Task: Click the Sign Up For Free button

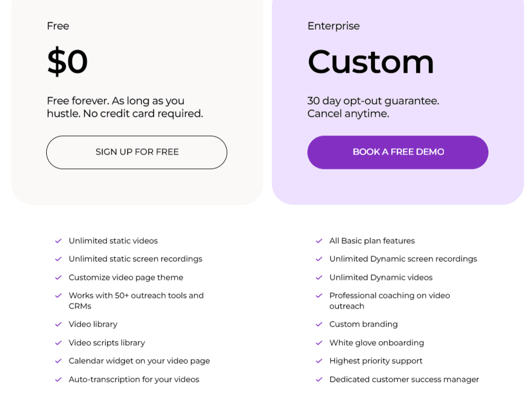Action: click(136, 152)
